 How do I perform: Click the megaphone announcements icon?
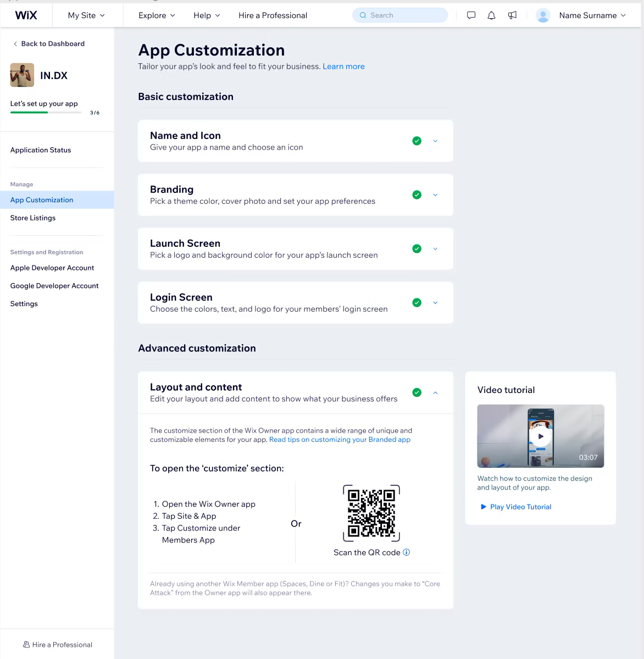coord(512,15)
